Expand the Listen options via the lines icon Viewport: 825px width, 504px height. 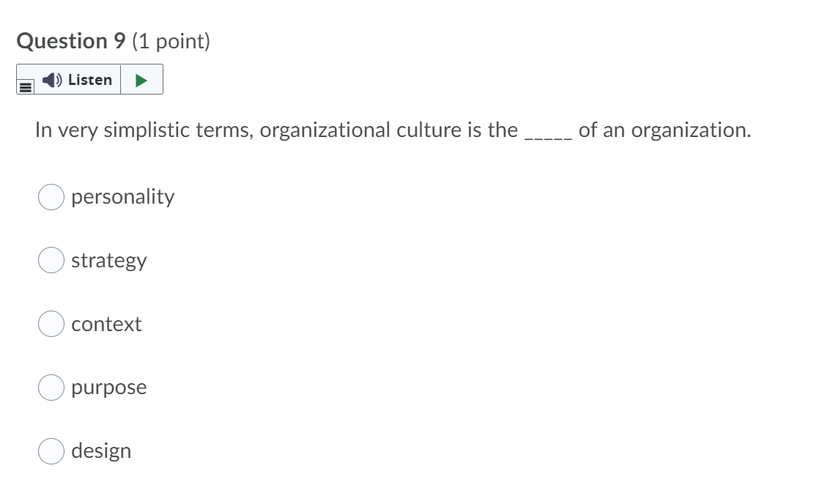point(24,86)
